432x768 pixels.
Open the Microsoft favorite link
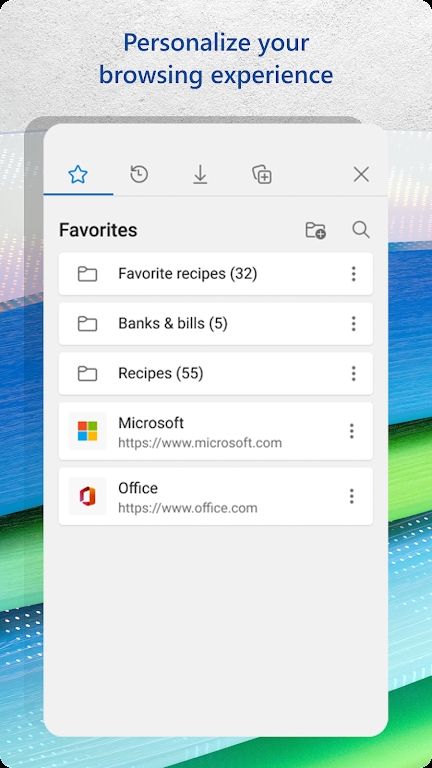[x=216, y=431]
